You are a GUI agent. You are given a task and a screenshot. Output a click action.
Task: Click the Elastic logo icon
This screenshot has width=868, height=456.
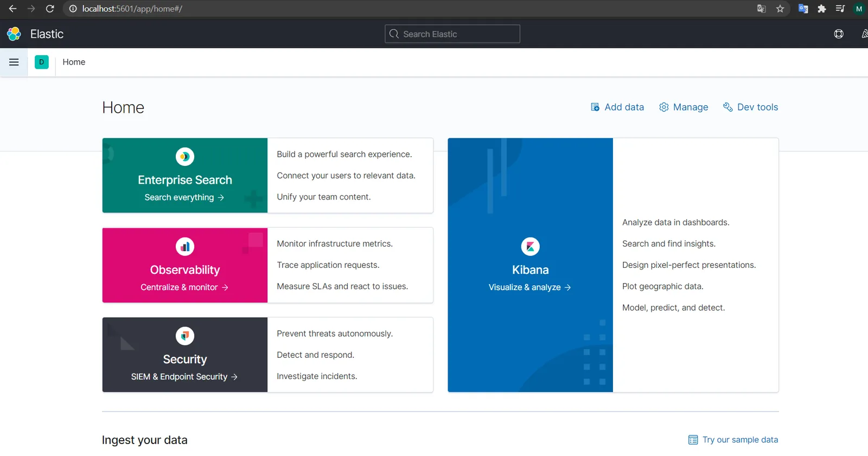pyautogui.click(x=14, y=34)
